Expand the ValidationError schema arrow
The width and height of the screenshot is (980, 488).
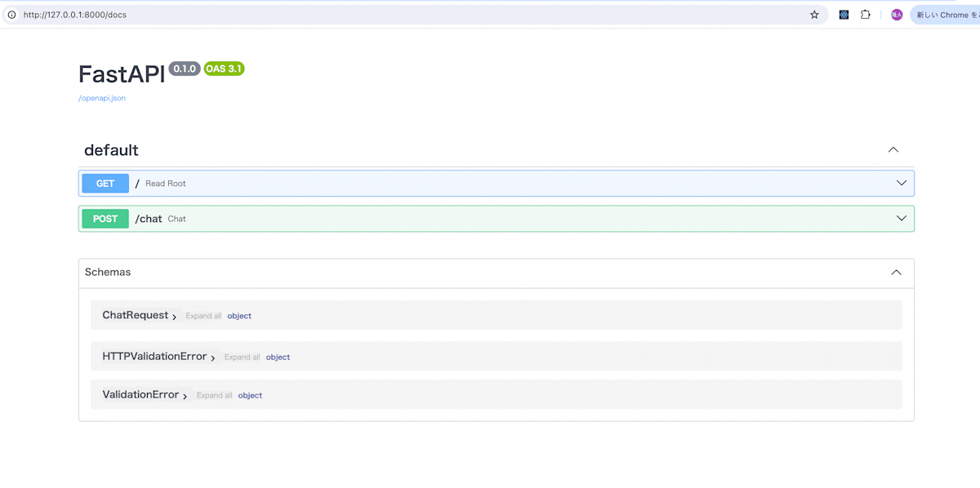click(185, 396)
